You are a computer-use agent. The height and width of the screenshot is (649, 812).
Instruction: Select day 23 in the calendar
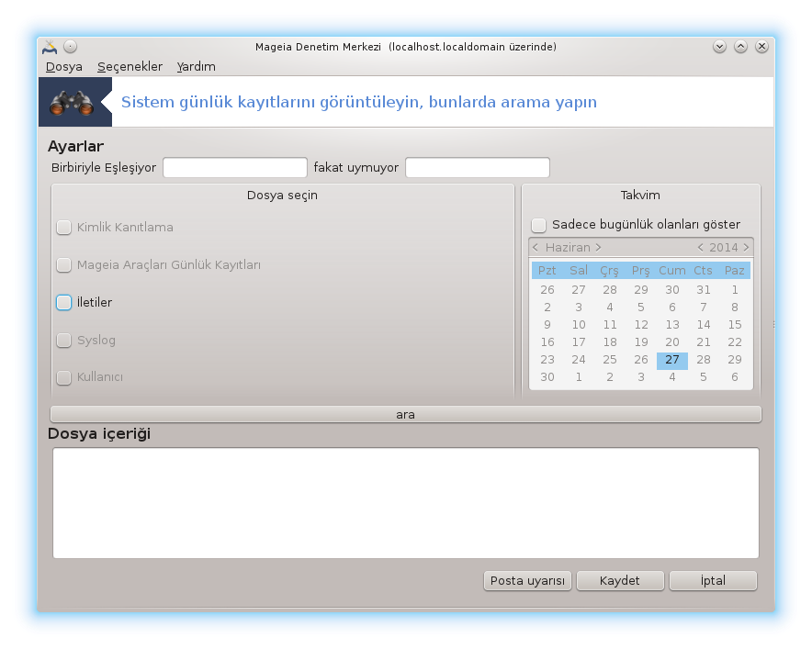547,360
